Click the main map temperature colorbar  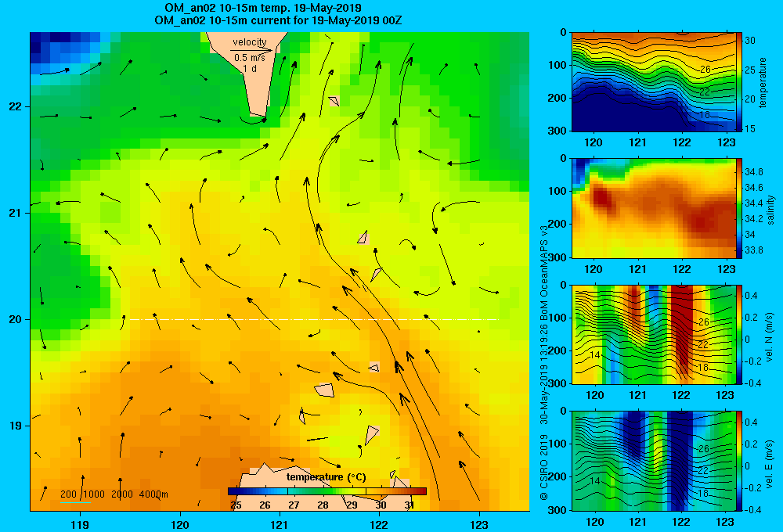327,491
